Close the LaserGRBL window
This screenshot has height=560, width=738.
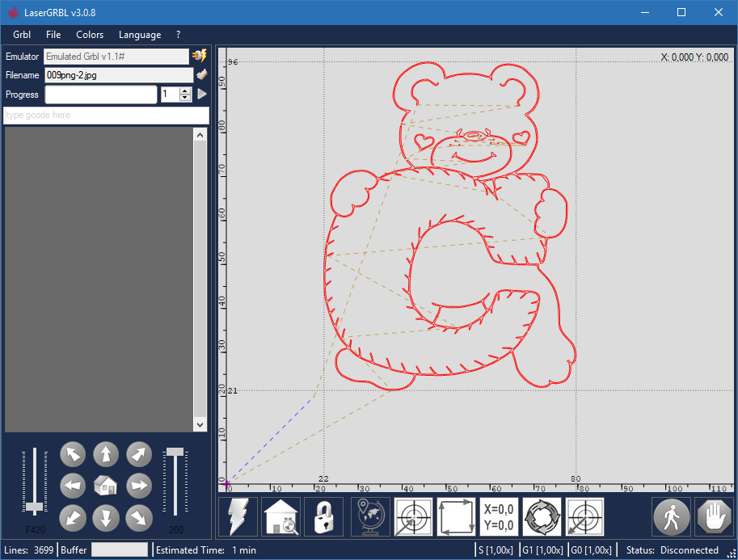pyautogui.click(x=719, y=12)
